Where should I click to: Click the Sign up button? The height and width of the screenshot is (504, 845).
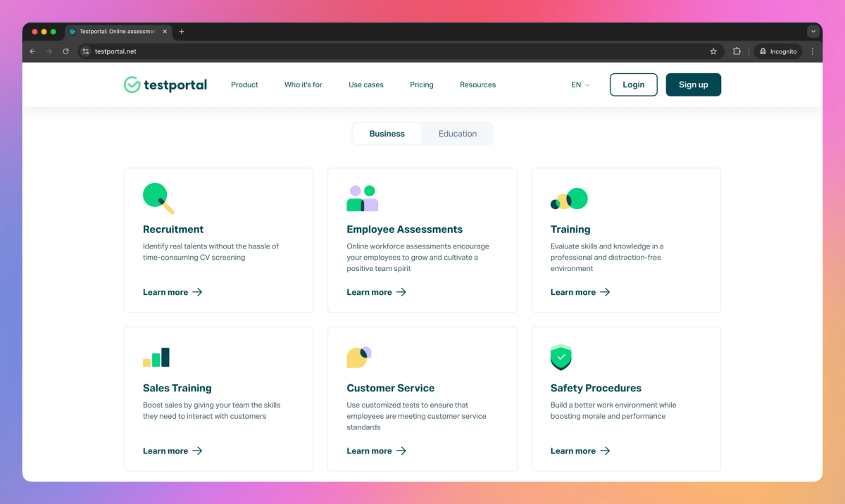coord(693,84)
